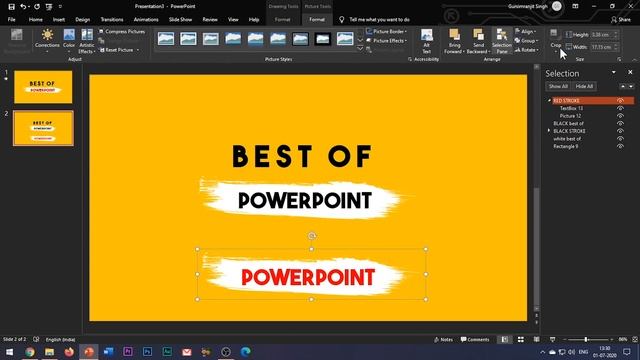This screenshot has width=640, height=360.
Task: Expand the BLACK STROKE group
Action: click(549, 131)
